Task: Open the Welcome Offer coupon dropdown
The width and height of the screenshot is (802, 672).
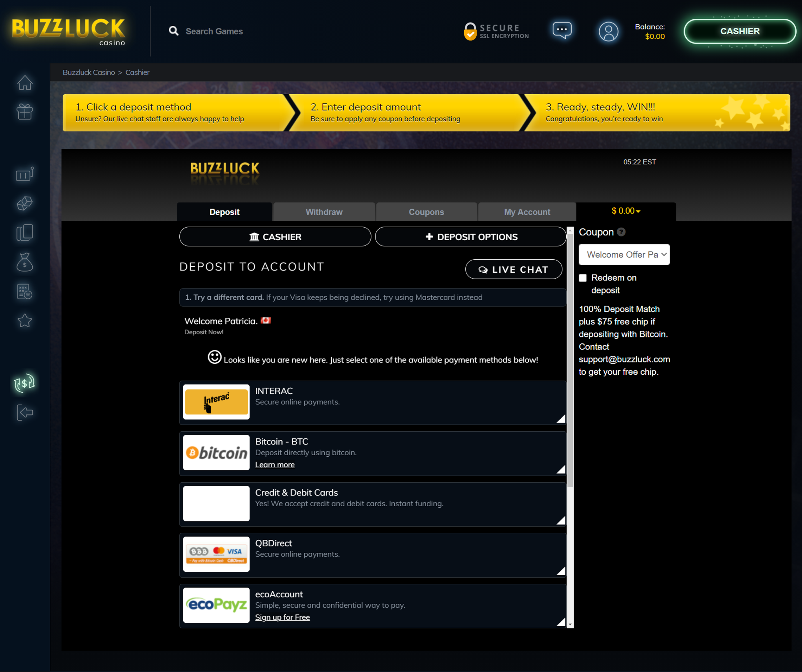Action: 624,254
